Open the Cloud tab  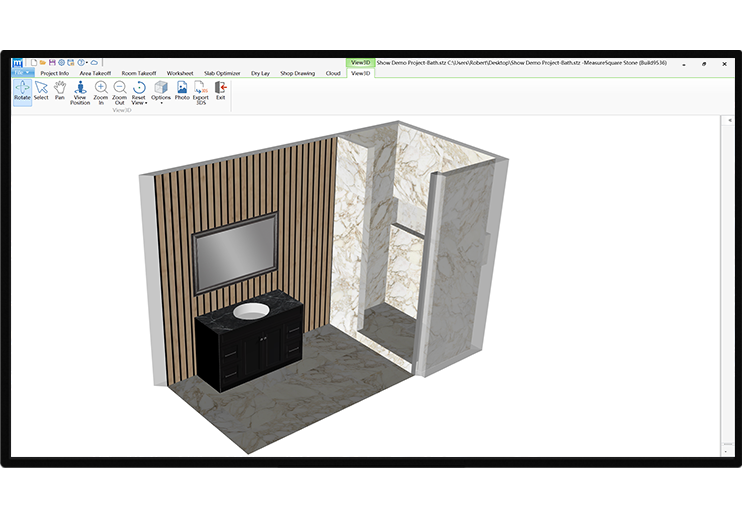333,73
